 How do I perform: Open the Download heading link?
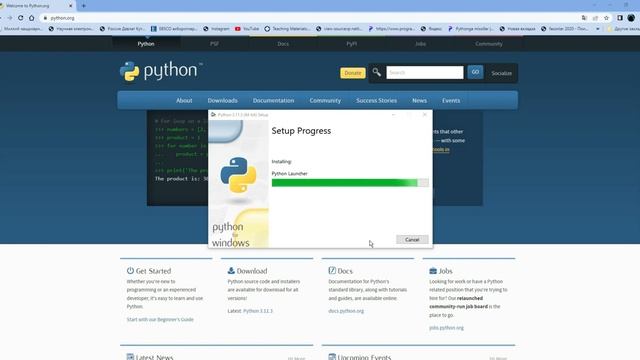[252, 271]
